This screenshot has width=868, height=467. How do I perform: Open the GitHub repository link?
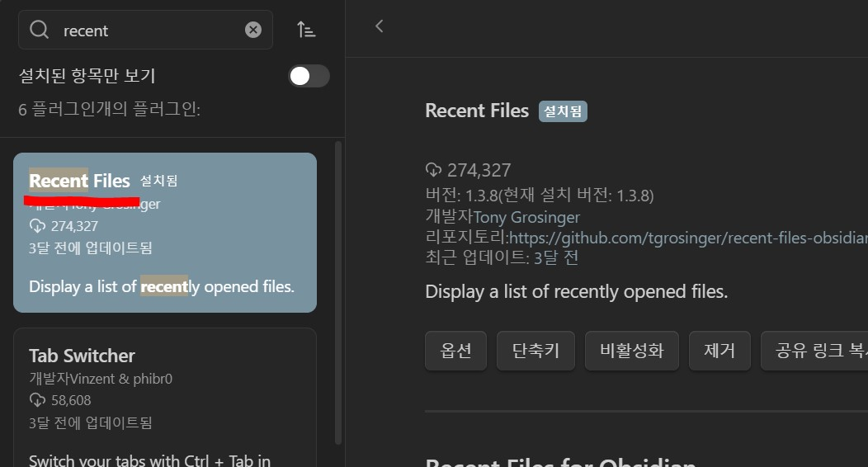(688, 238)
